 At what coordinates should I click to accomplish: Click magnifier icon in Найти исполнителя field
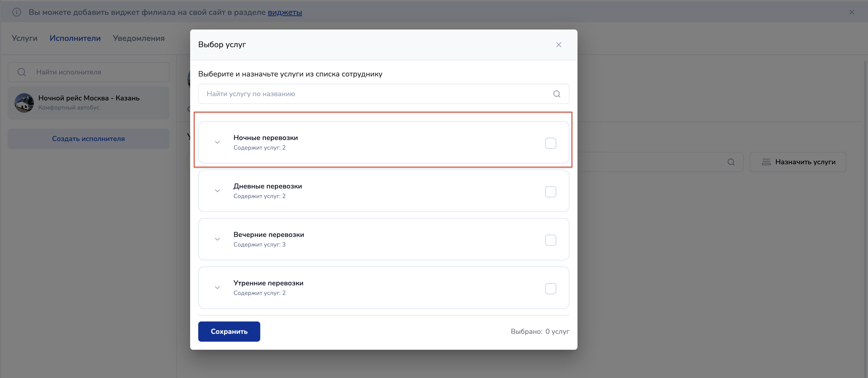click(x=22, y=72)
